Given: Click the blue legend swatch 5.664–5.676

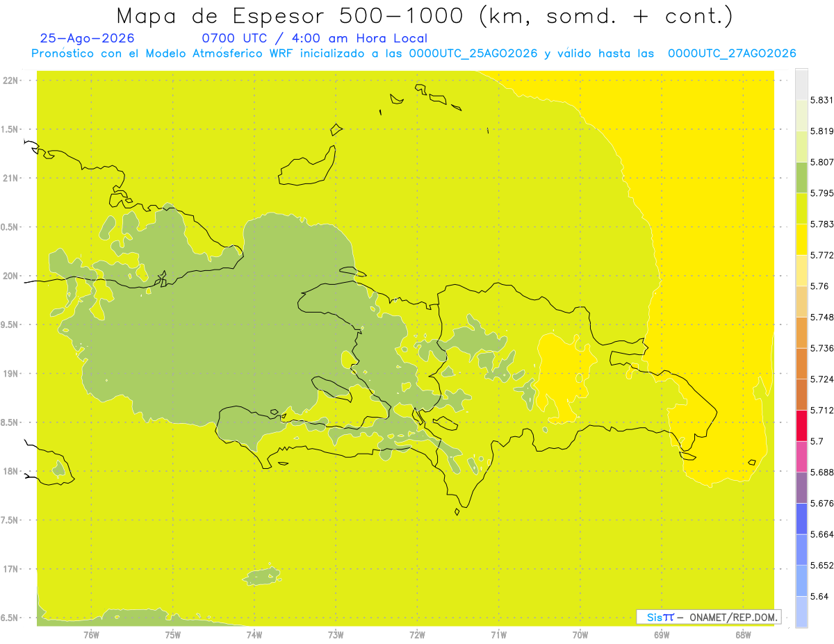Looking at the screenshot, I should click(801, 518).
